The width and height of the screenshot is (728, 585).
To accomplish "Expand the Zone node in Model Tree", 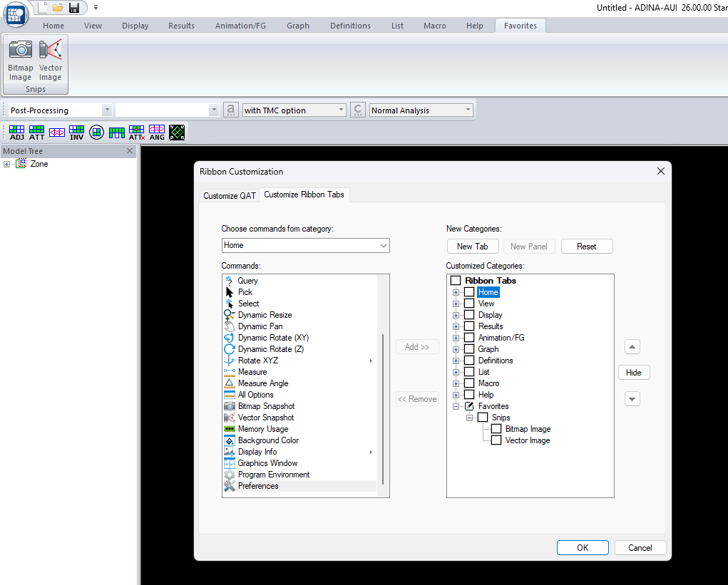I will tap(7, 164).
